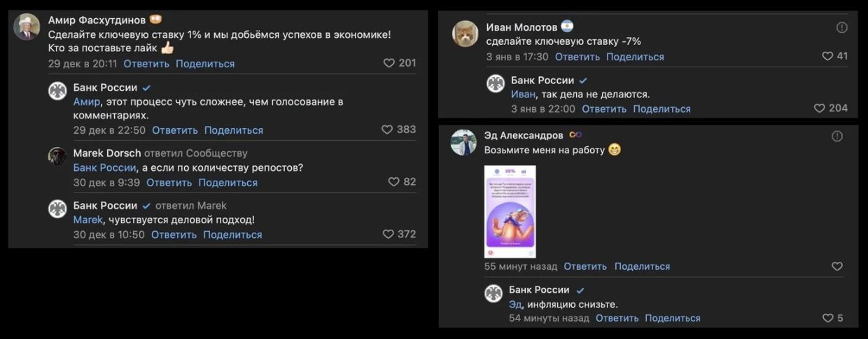Like the reply 'так дела не делаются'
The height and width of the screenshot is (339, 868).
coord(819,109)
